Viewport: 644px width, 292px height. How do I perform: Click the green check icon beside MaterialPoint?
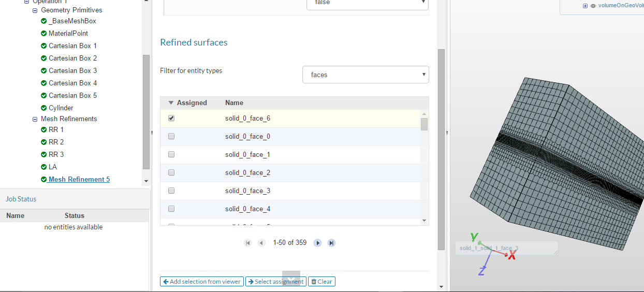[44, 34]
